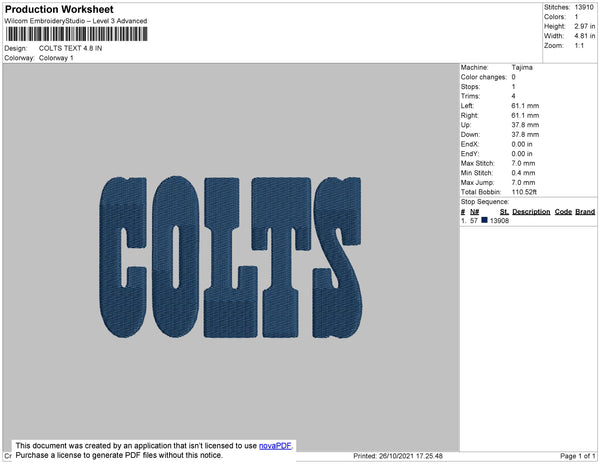Click the Machine value Tajima
600x464 pixels.
[522, 67]
